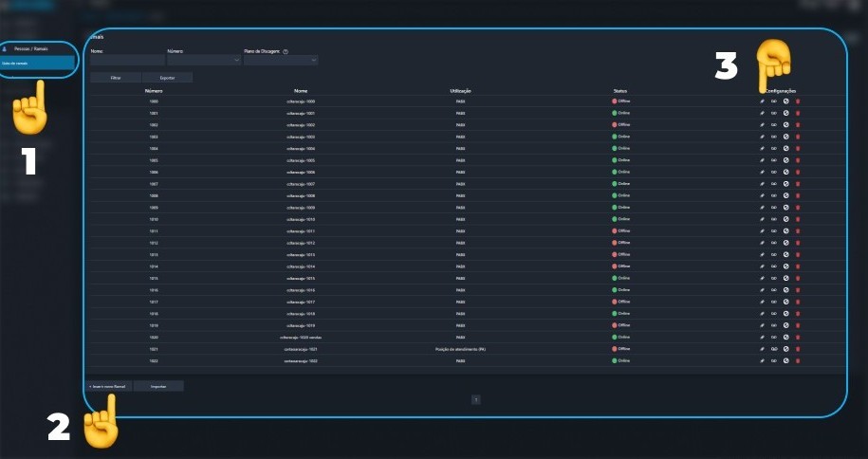Block extension 1016 with the circle-slash icon
This screenshot has height=459, width=868.
coord(785,290)
